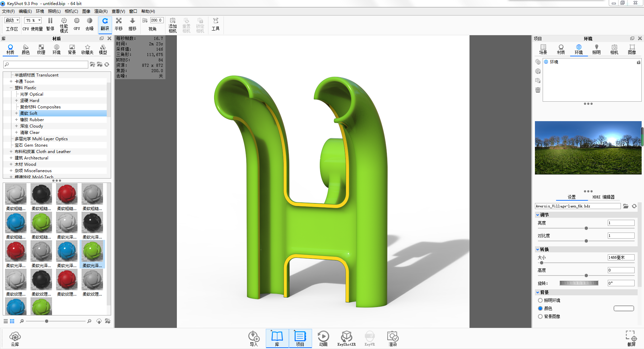Expand the 坚硬 Hard subfolder
This screenshot has height=349, width=644.
pos(16,101)
